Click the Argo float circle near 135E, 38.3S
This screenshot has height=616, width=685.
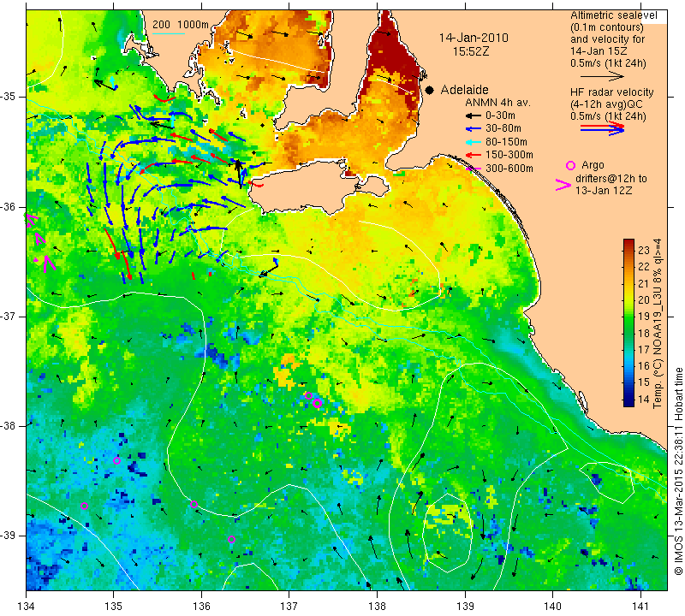(x=116, y=460)
